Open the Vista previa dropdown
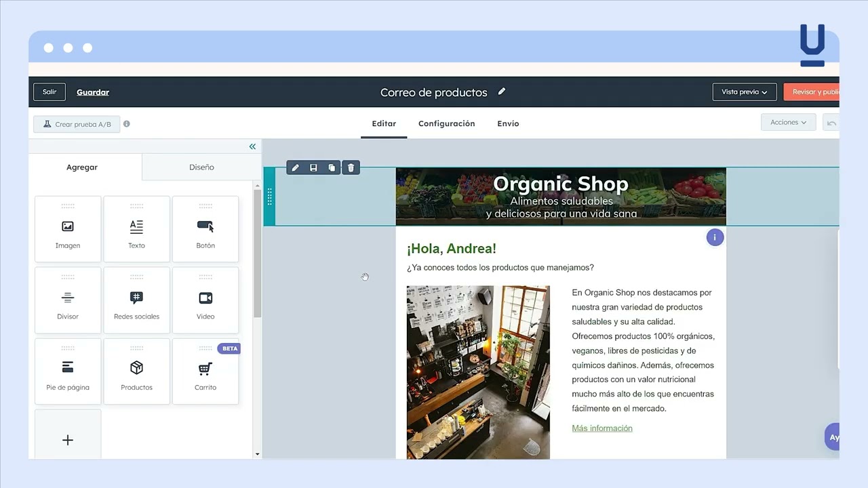This screenshot has height=488, width=868. [744, 91]
